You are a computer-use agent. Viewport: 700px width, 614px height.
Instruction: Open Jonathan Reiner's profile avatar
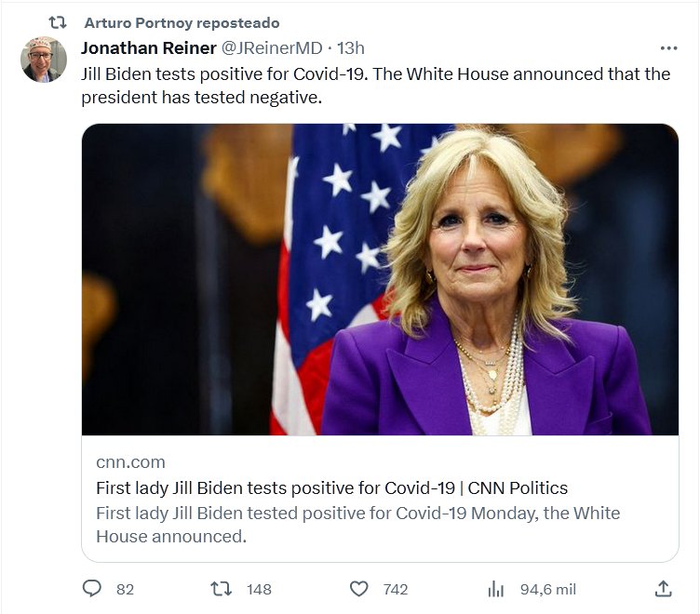[x=44, y=60]
